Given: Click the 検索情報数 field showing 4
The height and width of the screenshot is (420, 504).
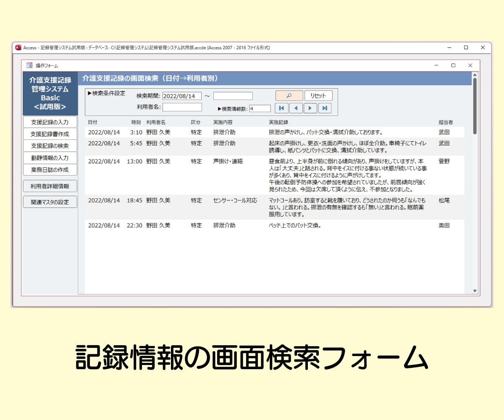Looking at the screenshot, I should [x=260, y=109].
